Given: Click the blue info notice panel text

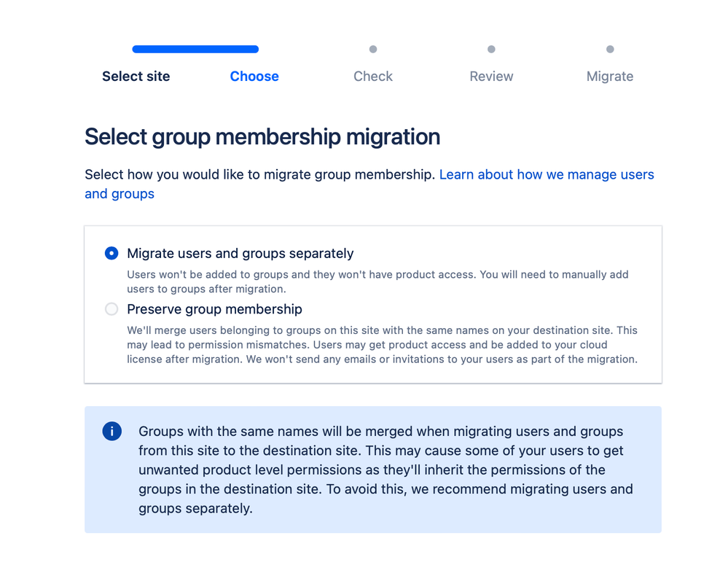Looking at the screenshot, I should pyautogui.click(x=385, y=469).
